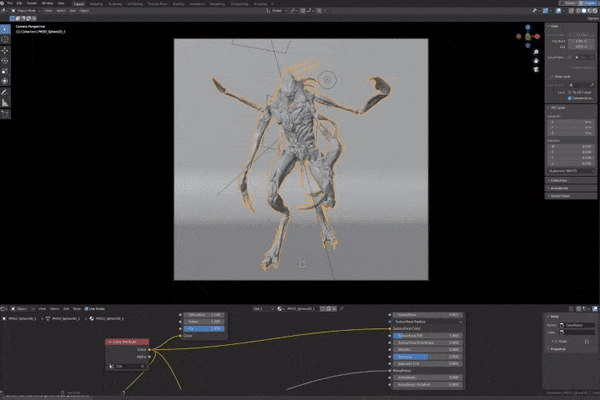Viewport: 600px width, 400px height.
Task: Click the Import button at top right
Action: 589,3
